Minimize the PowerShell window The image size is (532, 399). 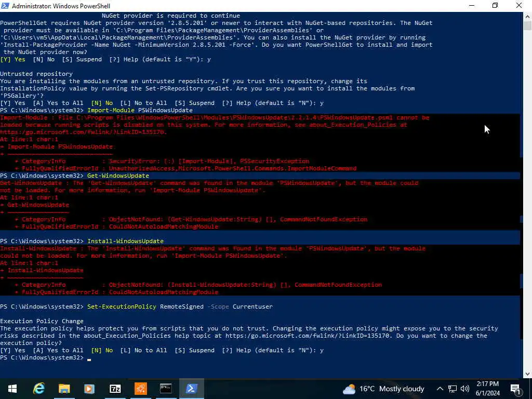472,6
